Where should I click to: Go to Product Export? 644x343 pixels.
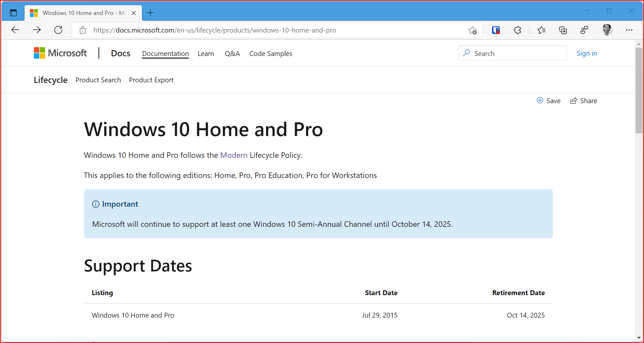[x=151, y=80]
